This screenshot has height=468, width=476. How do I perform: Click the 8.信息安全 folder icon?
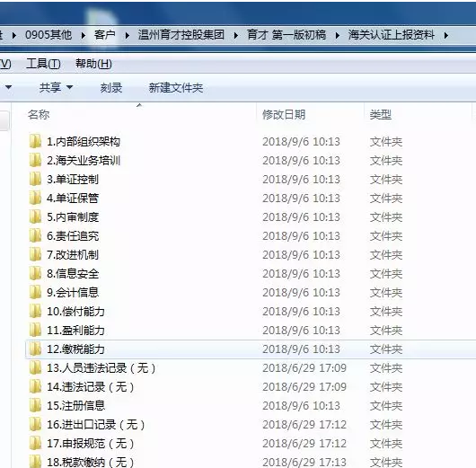[36, 273]
